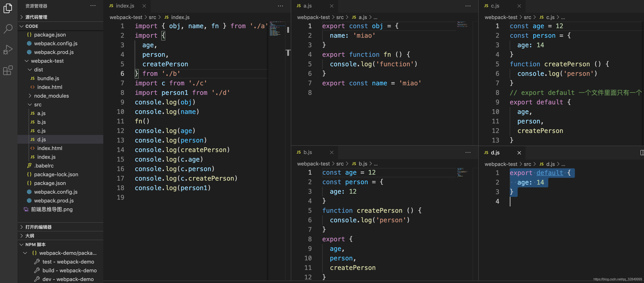Open a.js editor group more actions

tap(468, 6)
